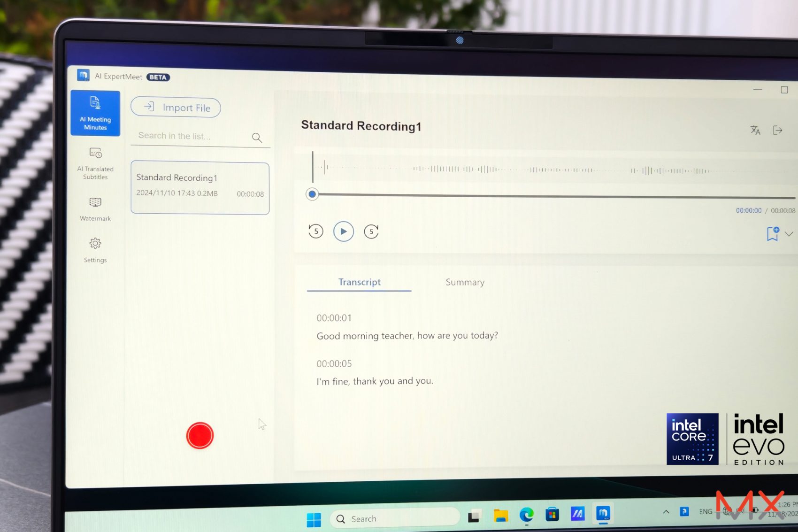798x532 pixels.
Task: Click the AI ExpertMeet app logo
Action: (x=83, y=75)
